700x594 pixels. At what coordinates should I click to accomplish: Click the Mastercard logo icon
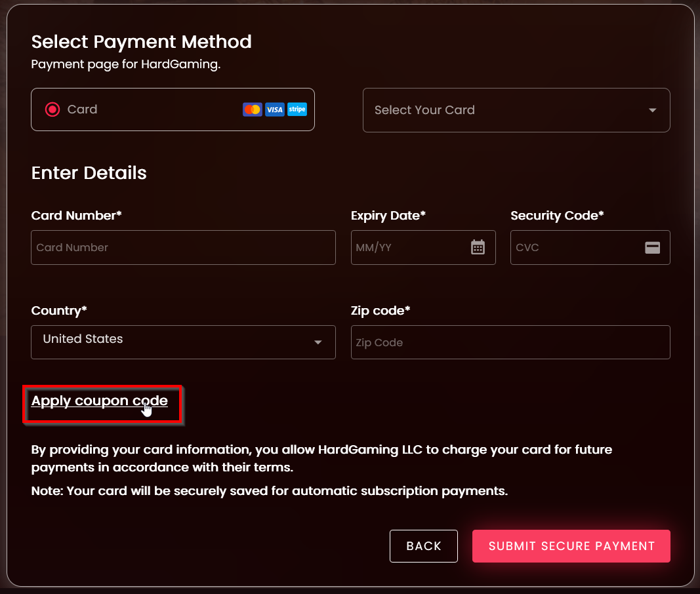(x=252, y=109)
